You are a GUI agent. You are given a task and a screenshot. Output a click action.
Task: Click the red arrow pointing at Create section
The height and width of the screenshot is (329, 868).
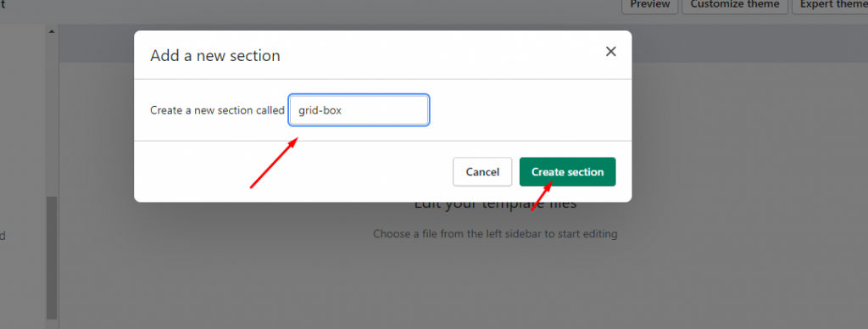click(x=542, y=195)
